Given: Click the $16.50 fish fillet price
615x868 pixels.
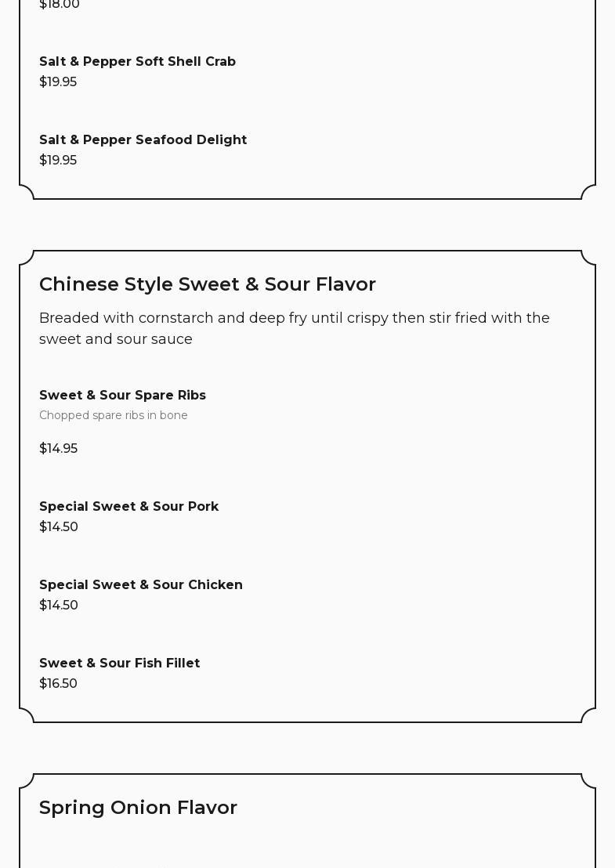Looking at the screenshot, I should 58,683.
